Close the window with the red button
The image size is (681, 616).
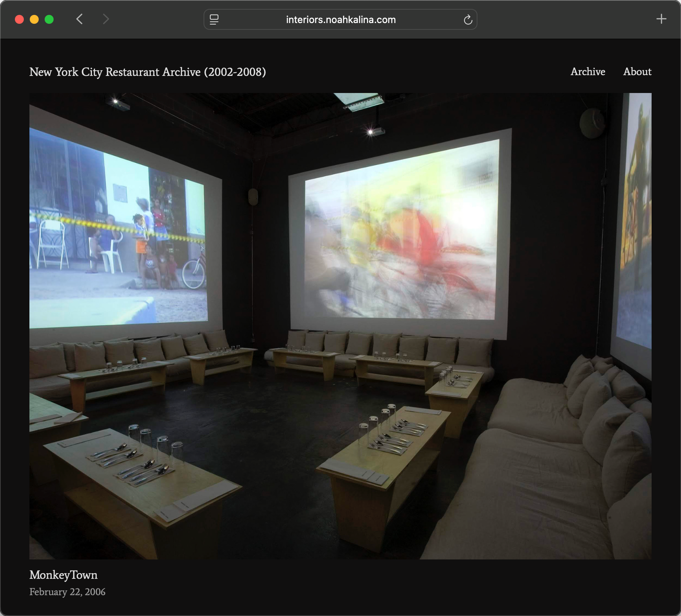coord(19,19)
